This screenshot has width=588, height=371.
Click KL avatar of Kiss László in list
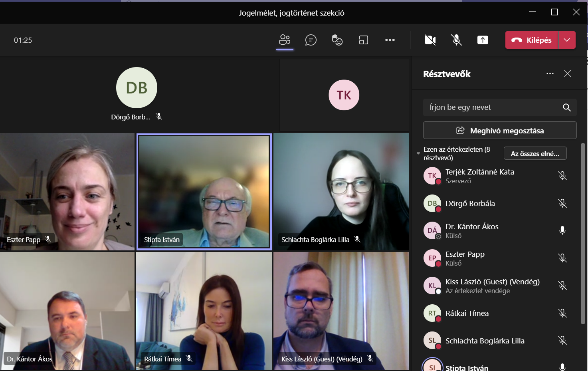[x=432, y=286]
